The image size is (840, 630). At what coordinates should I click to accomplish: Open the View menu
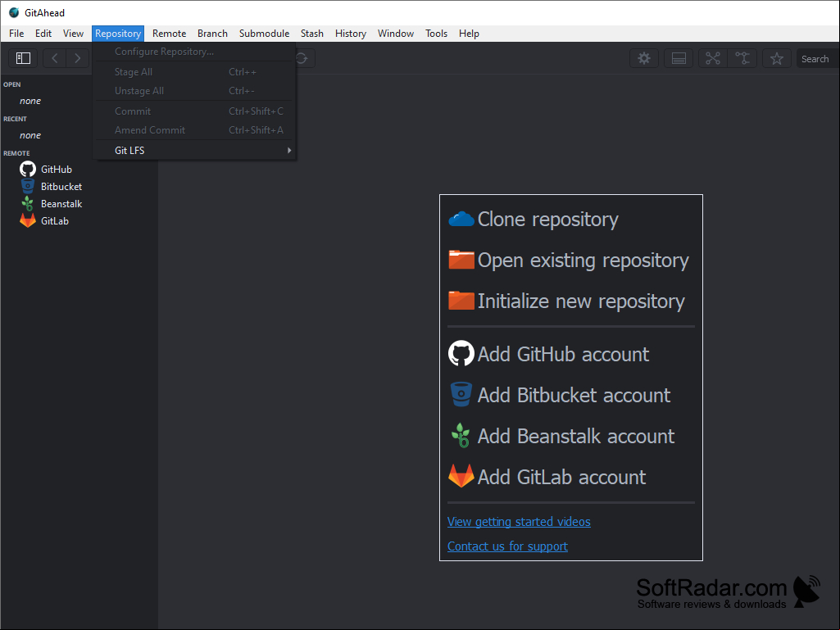(x=74, y=34)
